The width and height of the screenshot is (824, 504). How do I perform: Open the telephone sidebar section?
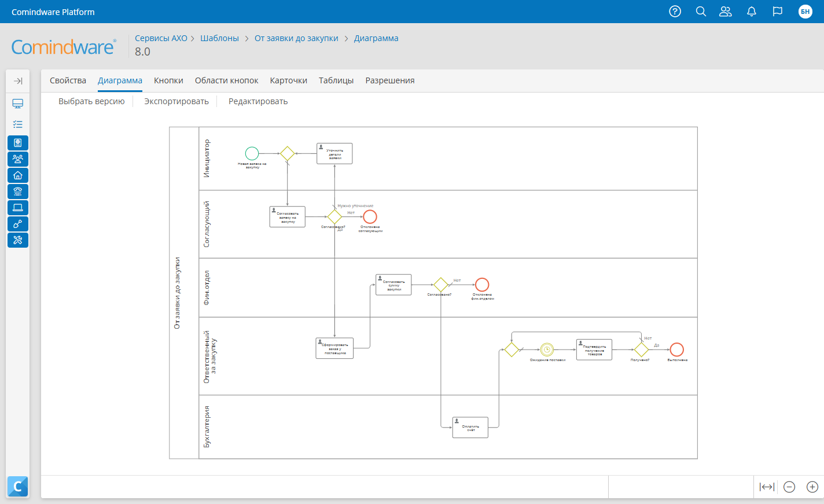(x=18, y=192)
